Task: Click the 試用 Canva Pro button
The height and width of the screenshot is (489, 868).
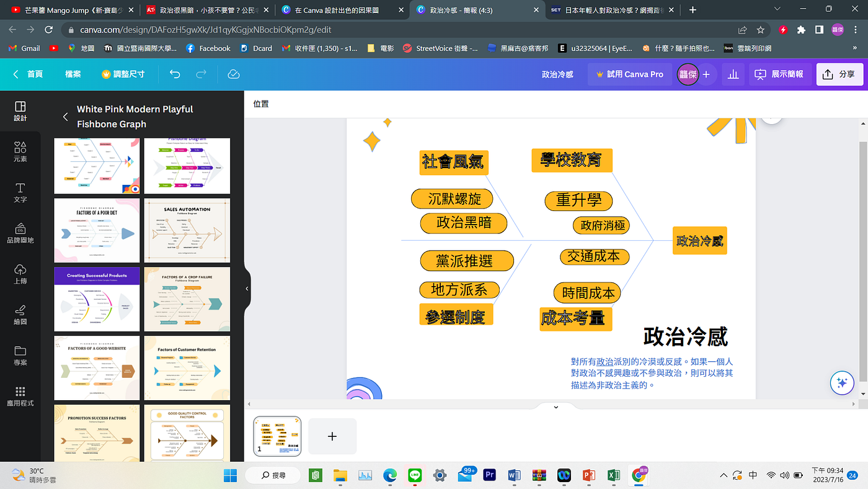Action: [x=629, y=74]
